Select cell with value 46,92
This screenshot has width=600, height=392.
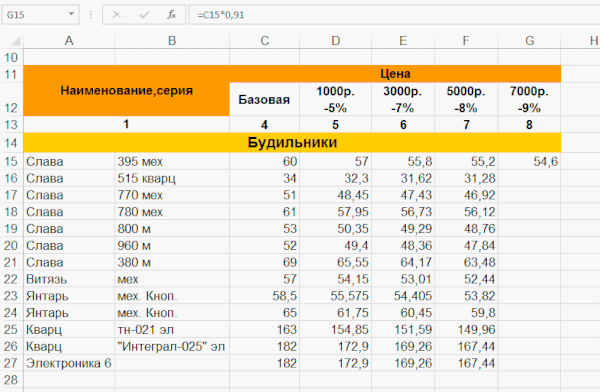pos(466,195)
